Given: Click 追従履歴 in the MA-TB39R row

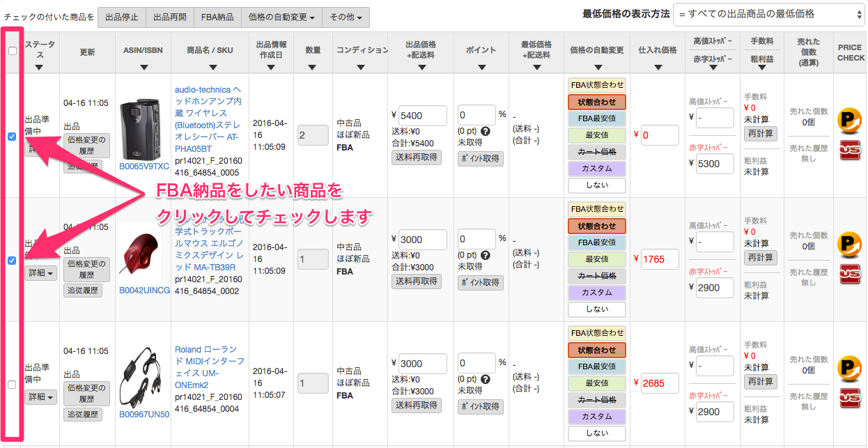Looking at the screenshot, I should [x=83, y=291].
